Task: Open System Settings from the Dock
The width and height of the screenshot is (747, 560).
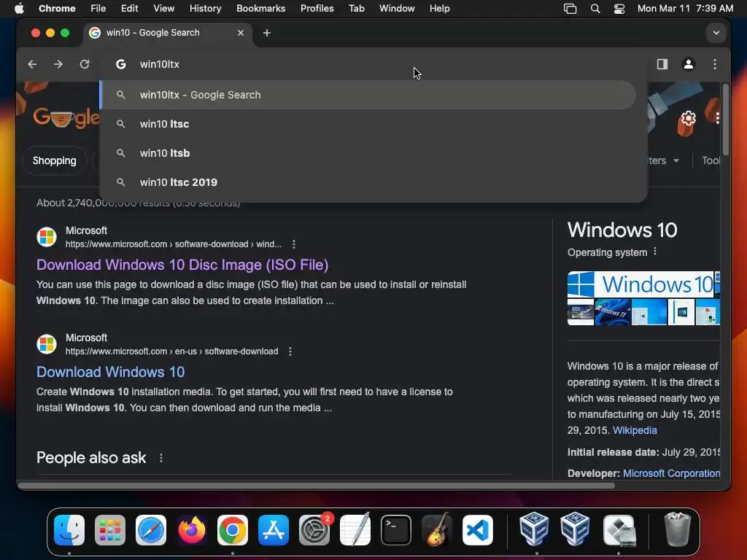Action: [x=314, y=530]
